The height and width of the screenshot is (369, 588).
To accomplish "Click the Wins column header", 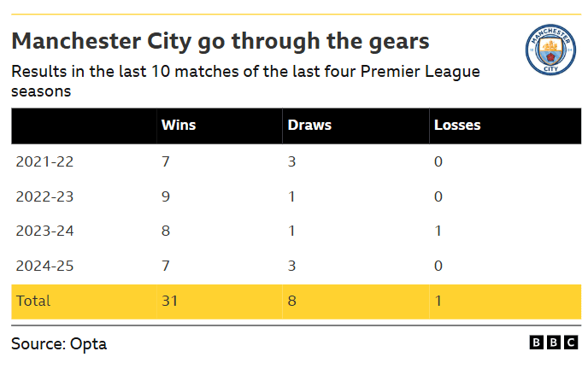I will click(x=178, y=125).
